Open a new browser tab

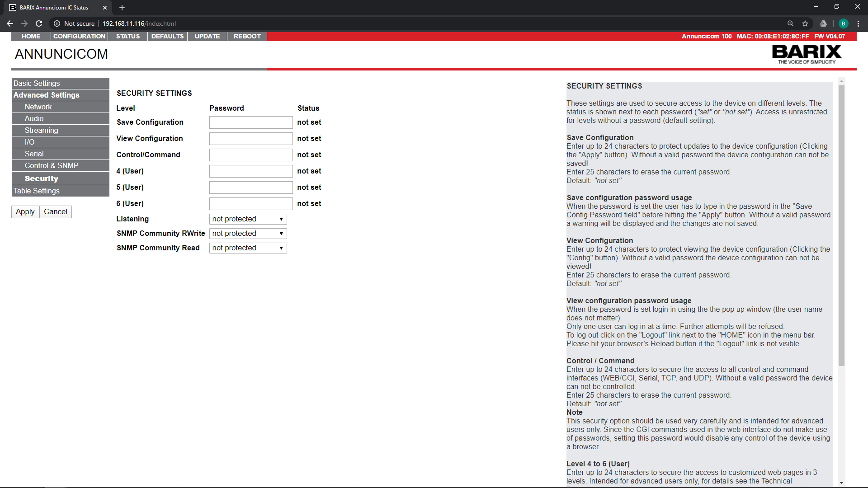(122, 8)
